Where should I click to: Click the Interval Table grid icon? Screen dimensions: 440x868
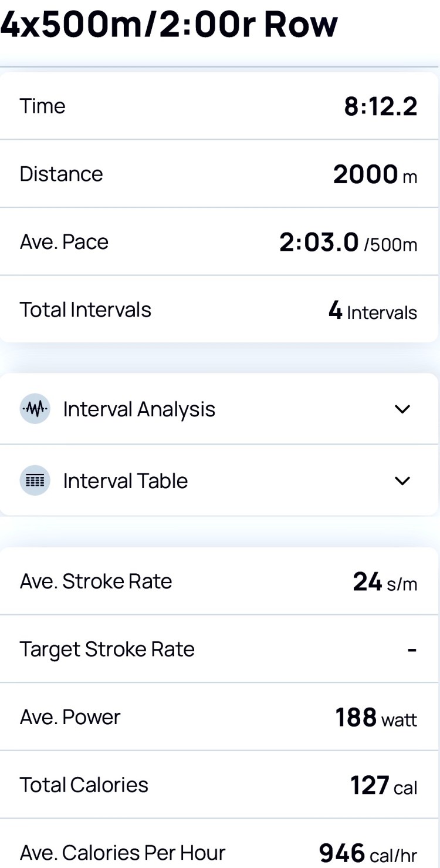(35, 480)
